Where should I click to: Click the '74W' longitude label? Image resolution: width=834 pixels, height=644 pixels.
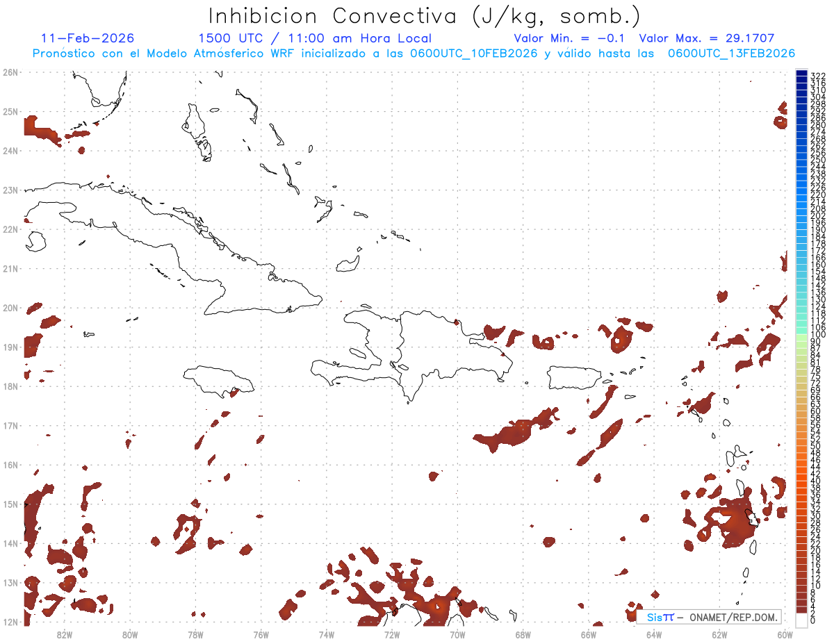click(327, 634)
